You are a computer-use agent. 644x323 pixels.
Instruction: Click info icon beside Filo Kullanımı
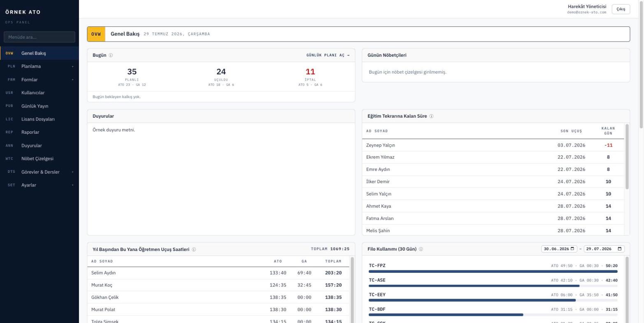(x=421, y=249)
